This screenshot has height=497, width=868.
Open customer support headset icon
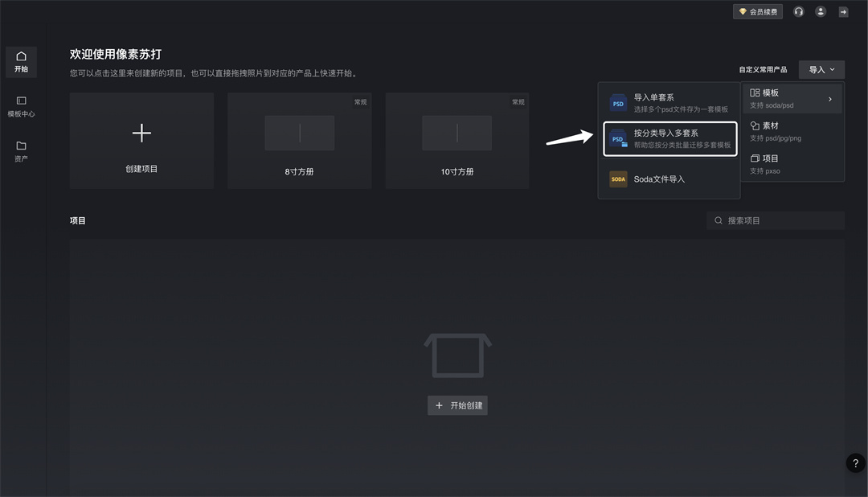(798, 11)
